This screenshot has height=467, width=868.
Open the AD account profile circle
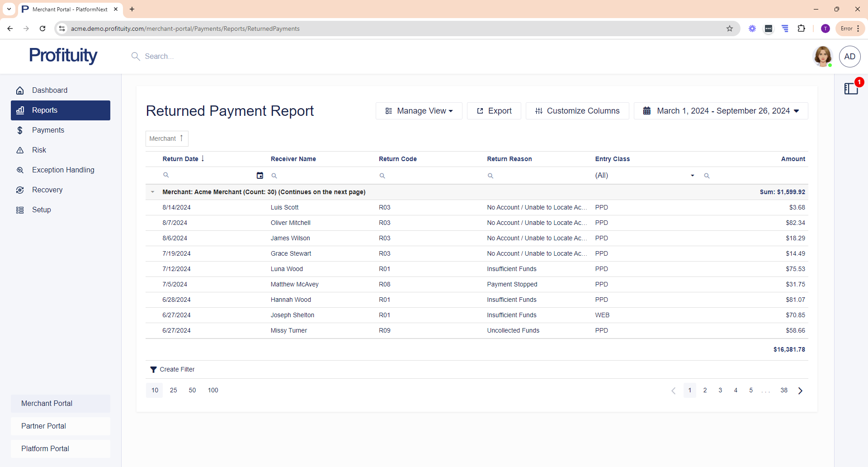[x=849, y=57]
